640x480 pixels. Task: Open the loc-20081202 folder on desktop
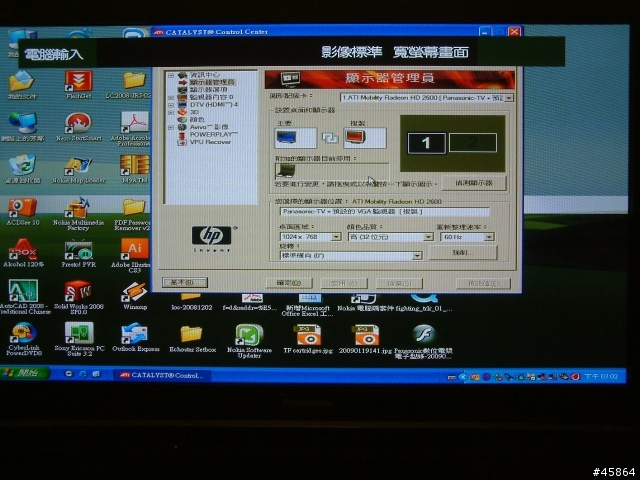tap(192, 301)
